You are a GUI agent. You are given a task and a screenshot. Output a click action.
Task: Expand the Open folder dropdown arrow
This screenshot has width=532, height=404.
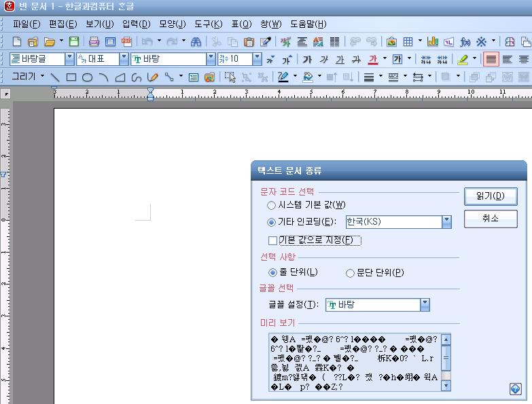click(61, 41)
